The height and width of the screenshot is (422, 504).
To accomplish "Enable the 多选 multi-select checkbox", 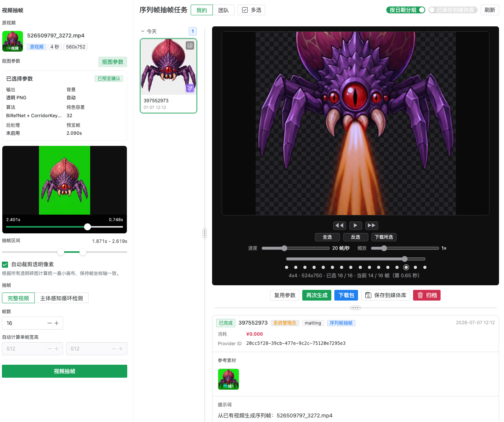I will 245,10.
